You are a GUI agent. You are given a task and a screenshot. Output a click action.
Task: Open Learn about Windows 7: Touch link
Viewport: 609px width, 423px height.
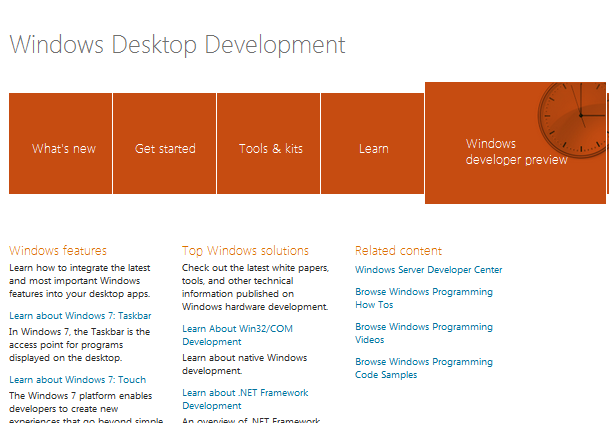pos(77,380)
